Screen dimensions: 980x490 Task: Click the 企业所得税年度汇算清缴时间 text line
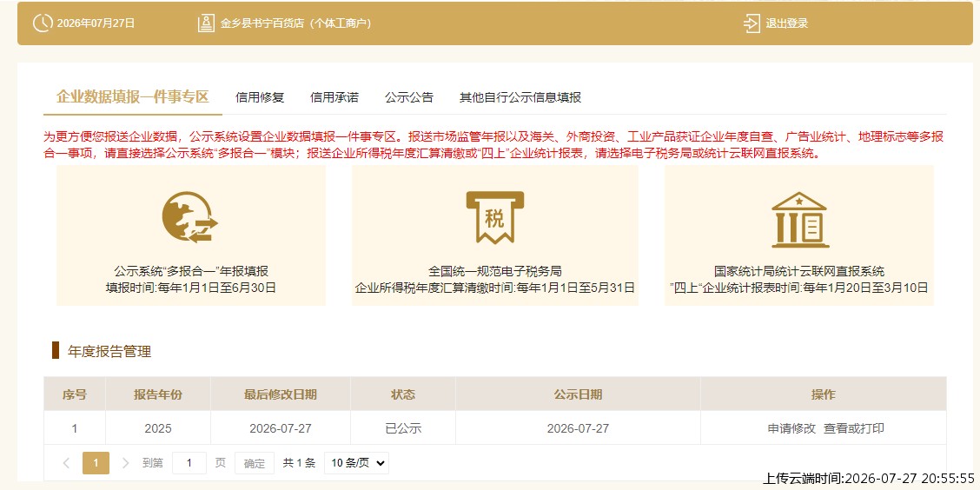[495, 288]
